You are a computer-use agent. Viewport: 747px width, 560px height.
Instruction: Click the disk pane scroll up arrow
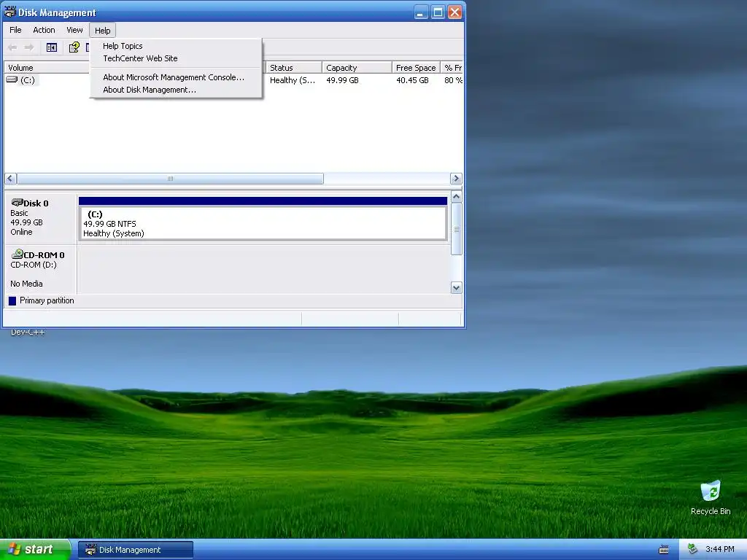[457, 197]
